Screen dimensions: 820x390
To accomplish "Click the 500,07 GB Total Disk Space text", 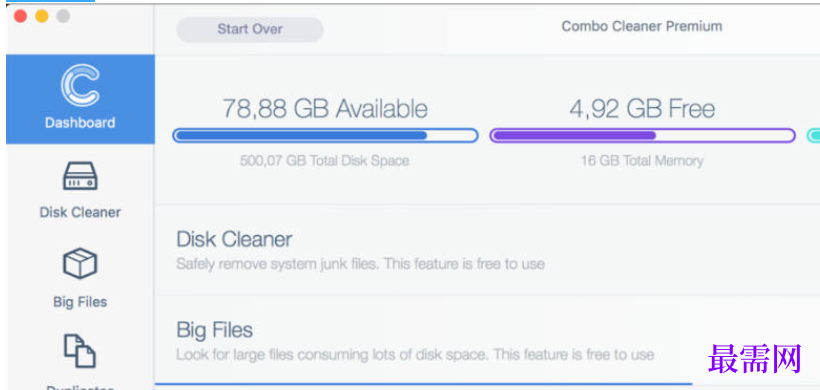I will coord(324,160).
